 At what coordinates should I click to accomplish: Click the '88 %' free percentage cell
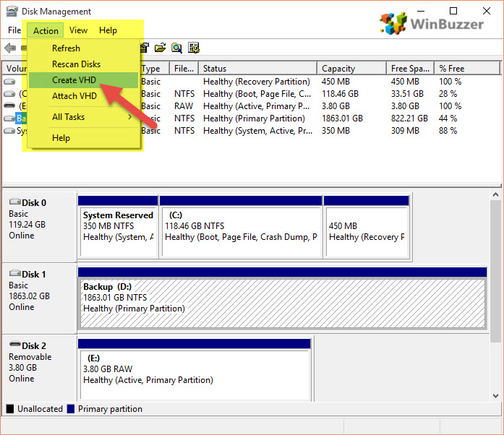(448, 131)
